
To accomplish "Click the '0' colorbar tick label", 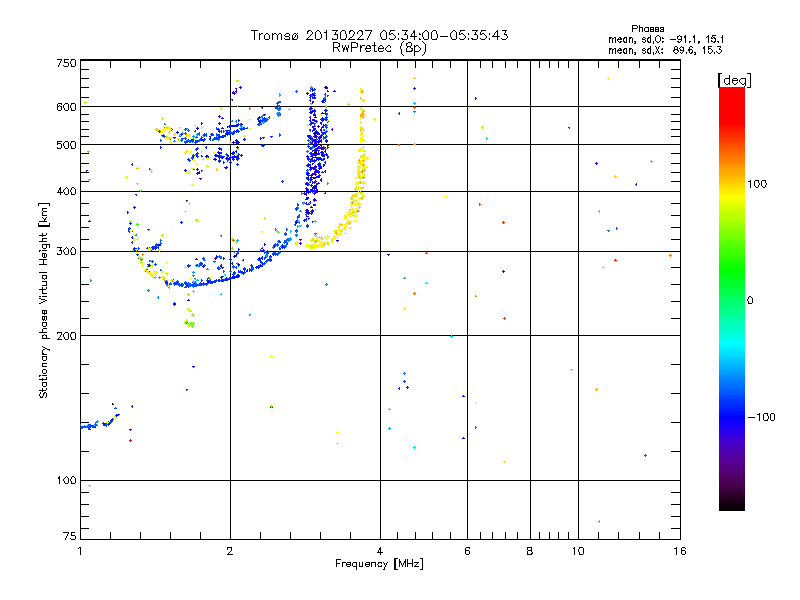I will [x=750, y=301].
